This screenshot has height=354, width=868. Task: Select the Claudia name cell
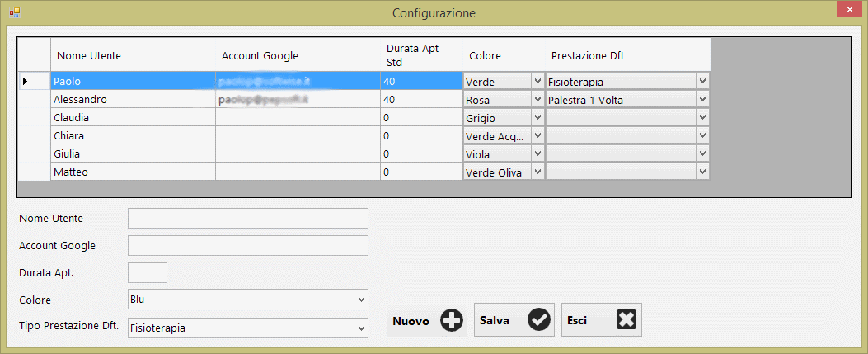pyautogui.click(x=132, y=117)
